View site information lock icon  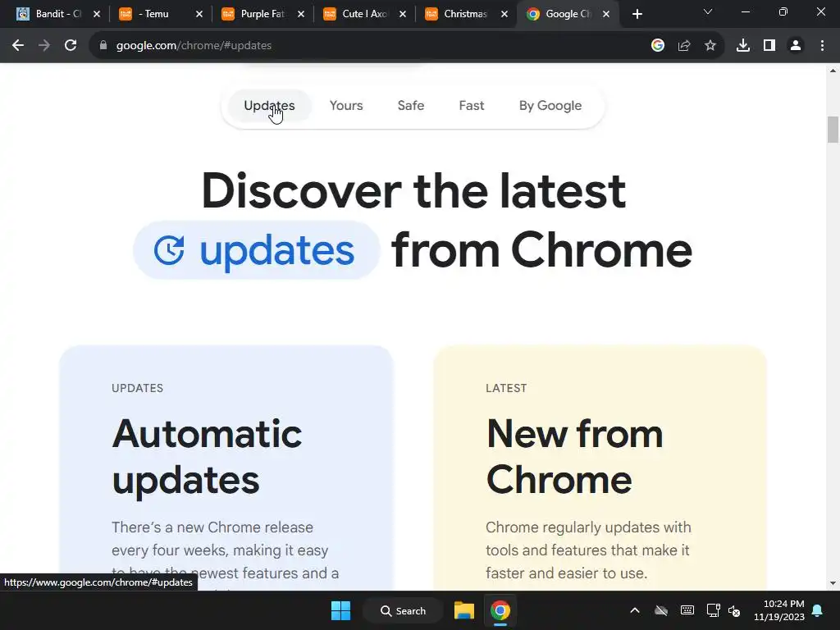pyautogui.click(x=103, y=46)
